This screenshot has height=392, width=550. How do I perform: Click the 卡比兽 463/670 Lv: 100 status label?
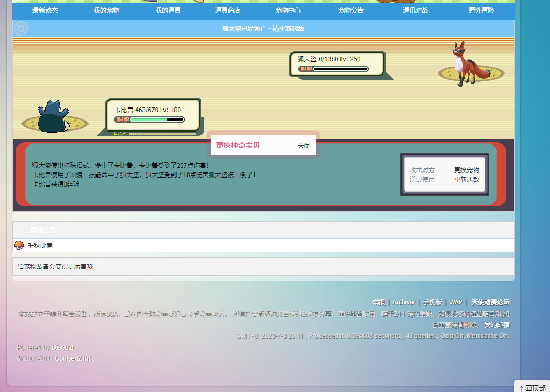(148, 110)
